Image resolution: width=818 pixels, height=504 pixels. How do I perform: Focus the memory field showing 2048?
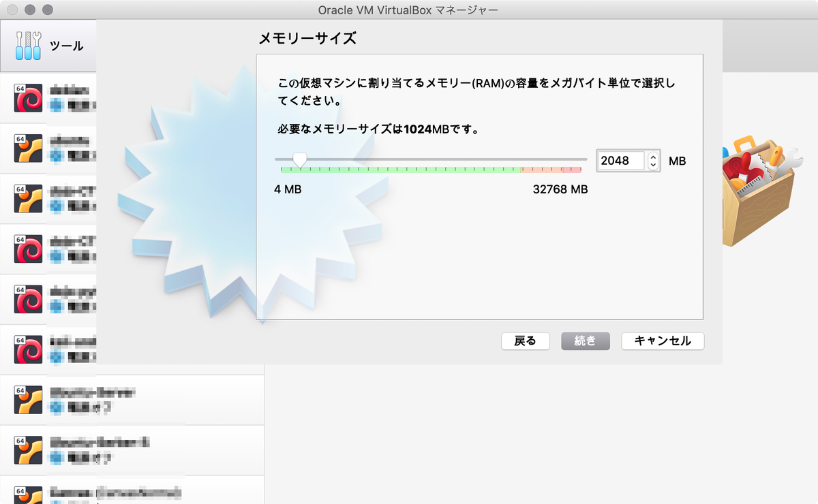coord(621,161)
